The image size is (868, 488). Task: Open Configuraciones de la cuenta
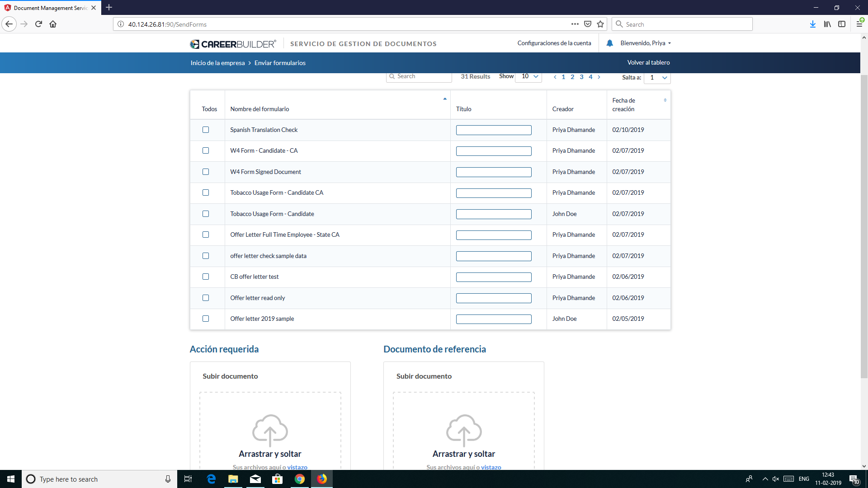554,43
